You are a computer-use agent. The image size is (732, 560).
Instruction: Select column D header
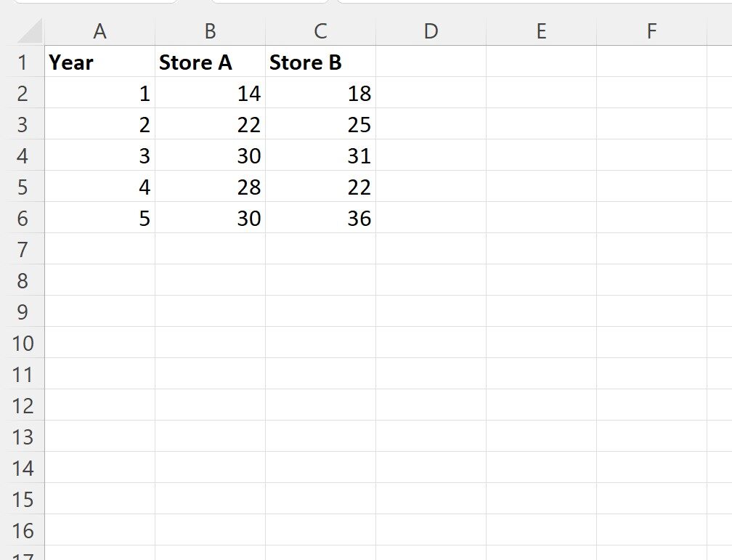coord(431,32)
